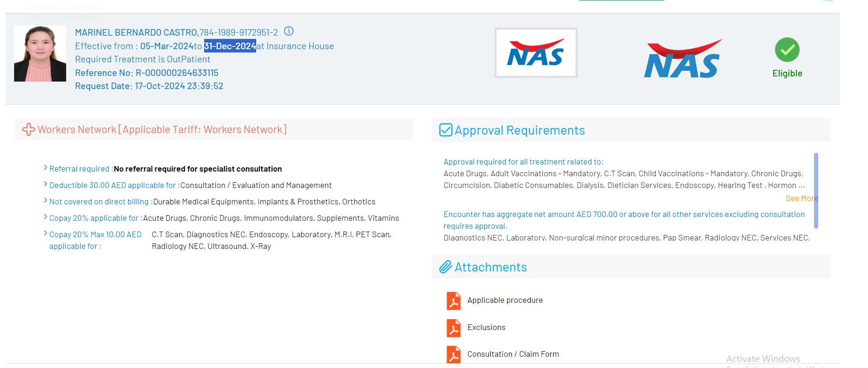Expand the Deductible 30.00 AED row chevron
Image resolution: width=868 pixels, height=368 pixels.
tap(46, 184)
